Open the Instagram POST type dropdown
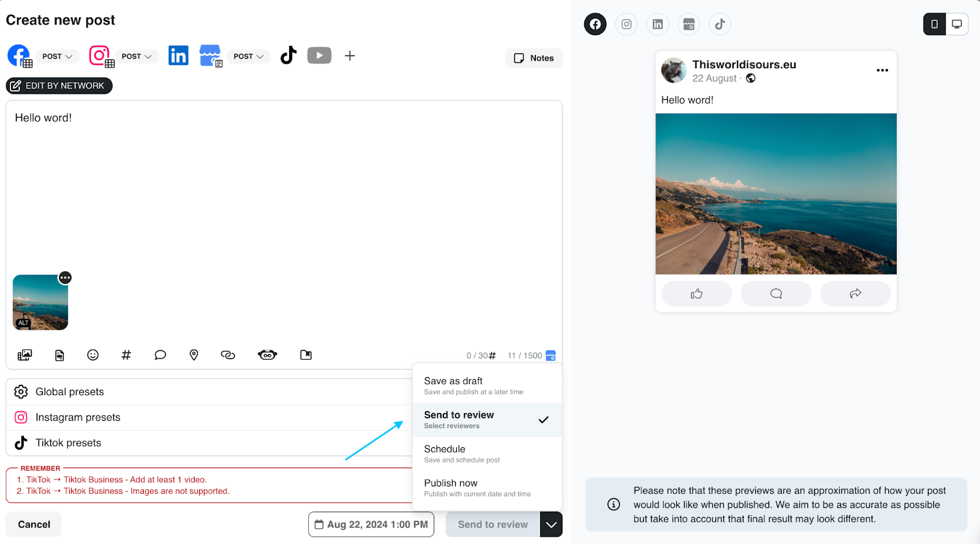The height and width of the screenshot is (544, 980). 137,56
